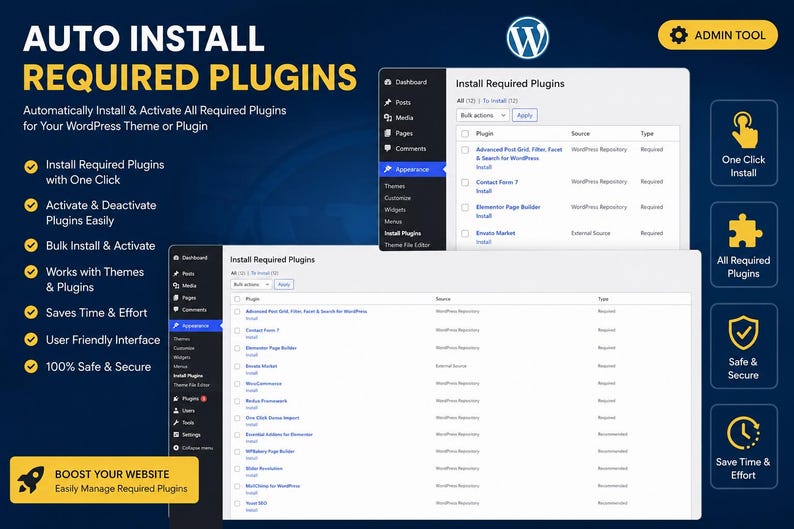
Task: Open Plugins icon with red update badge
Action: coord(176,398)
